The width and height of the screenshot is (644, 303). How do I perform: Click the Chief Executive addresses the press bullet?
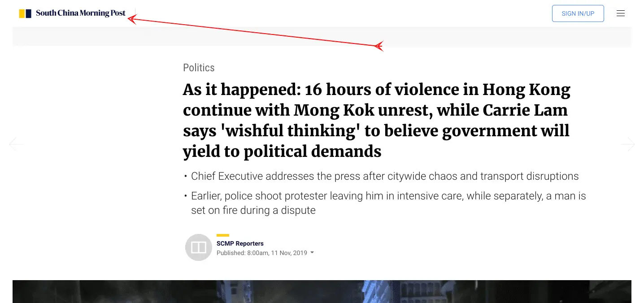[385, 176]
